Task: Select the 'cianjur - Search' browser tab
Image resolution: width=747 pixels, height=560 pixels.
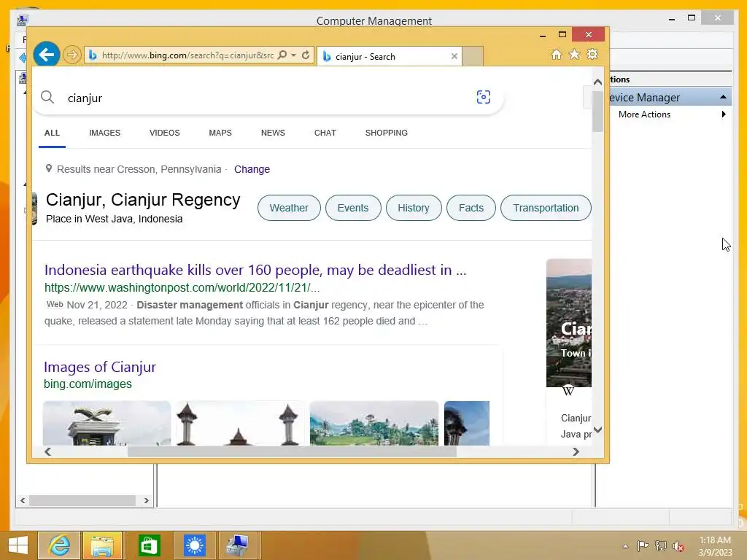Action: coord(390,56)
